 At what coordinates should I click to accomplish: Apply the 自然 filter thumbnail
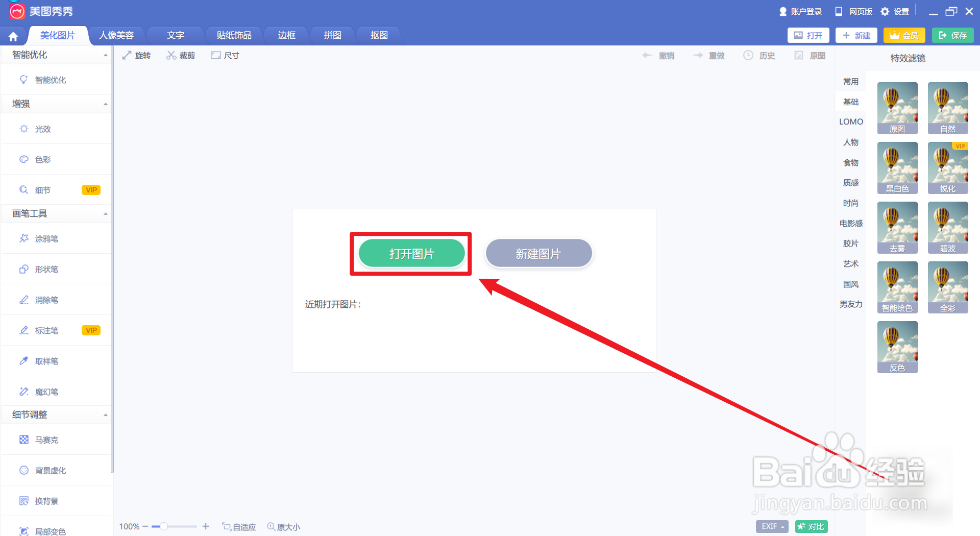click(x=948, y=108)
